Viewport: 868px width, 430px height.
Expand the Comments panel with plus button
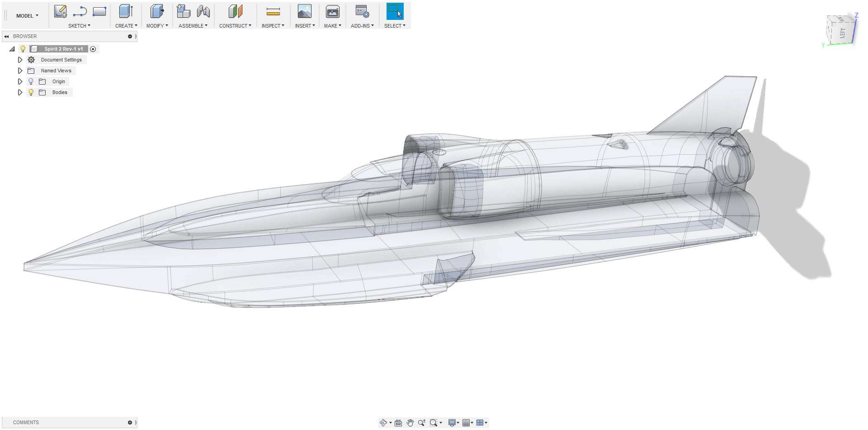point(130,422)
